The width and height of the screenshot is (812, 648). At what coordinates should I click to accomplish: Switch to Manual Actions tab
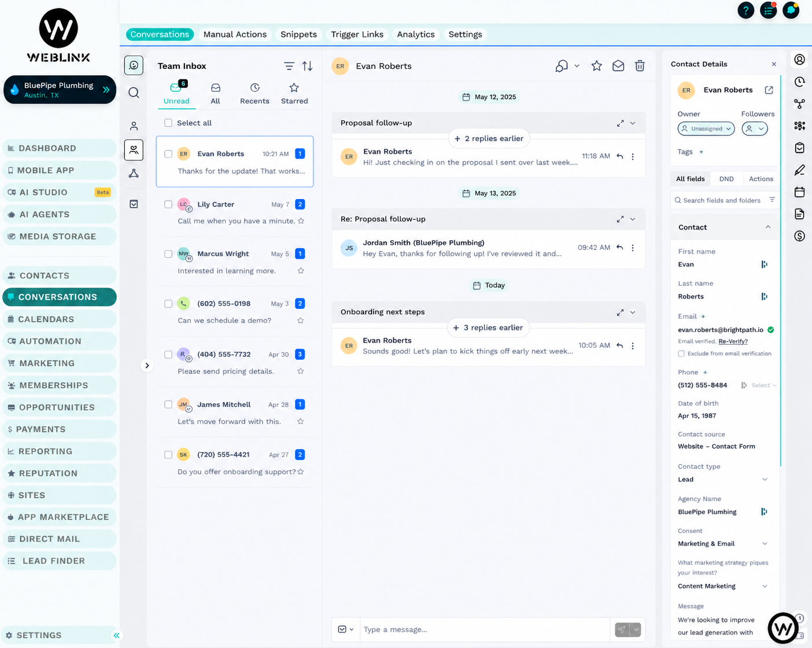(235, 34)
